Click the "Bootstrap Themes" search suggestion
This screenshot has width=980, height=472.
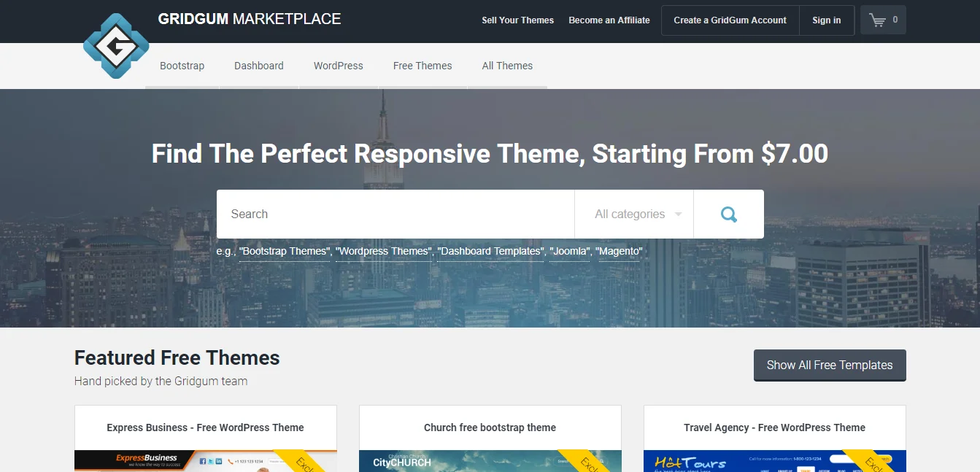pyautogui.click(x=285, y=252)
